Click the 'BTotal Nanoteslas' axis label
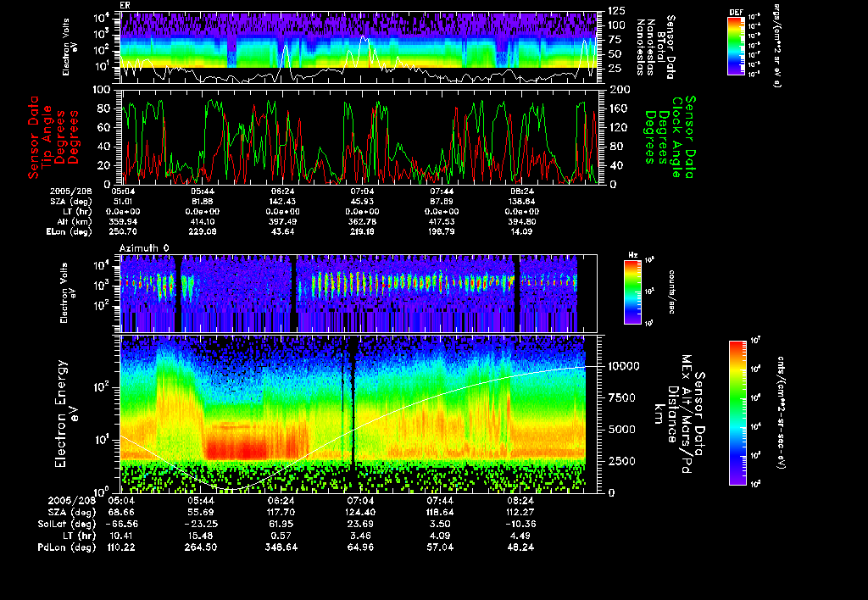Screen dimensions: 868x600 656,47
